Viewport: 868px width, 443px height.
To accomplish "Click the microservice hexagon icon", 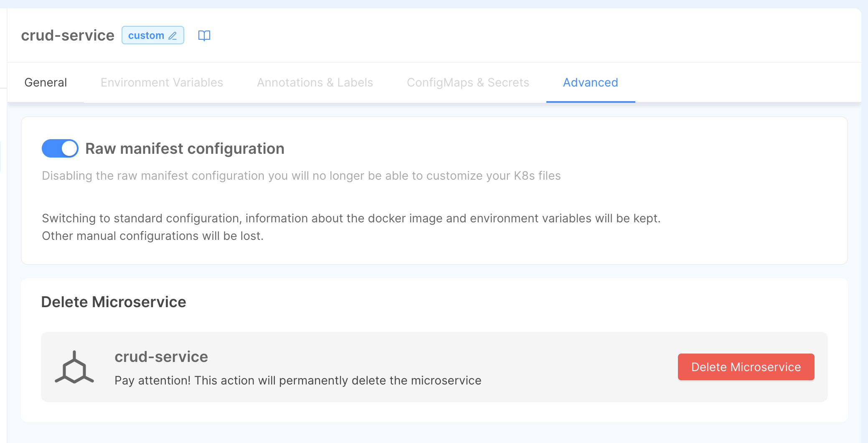I will click(74, 367).
